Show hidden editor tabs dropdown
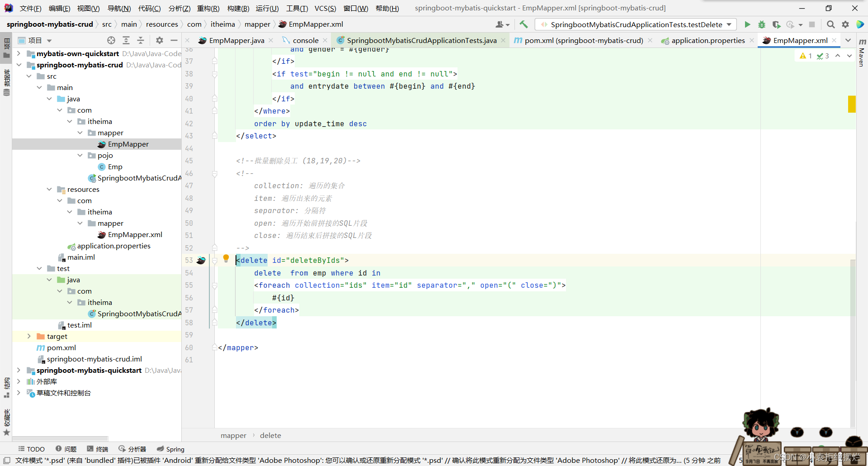The height and width of the screenshot is (466, 868). pyautogui.click(x=848, y=40)
